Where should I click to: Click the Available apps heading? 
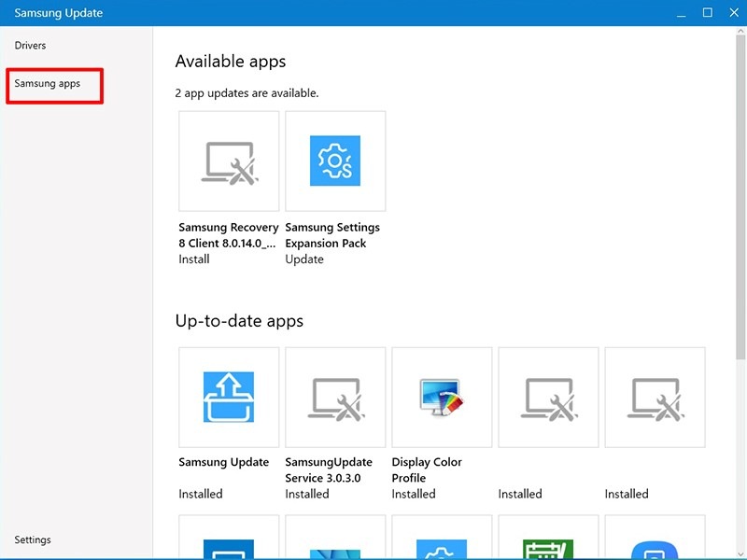[x=230, y=62]
